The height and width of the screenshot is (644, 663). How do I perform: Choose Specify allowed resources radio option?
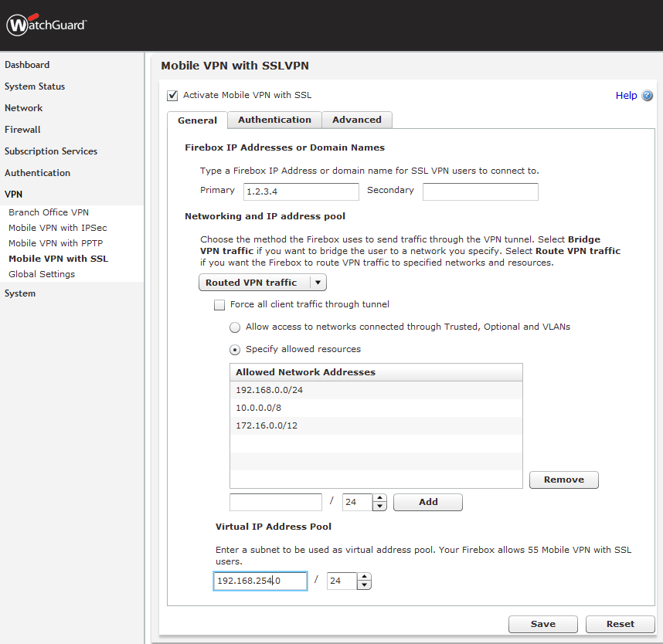pos(235,350)
